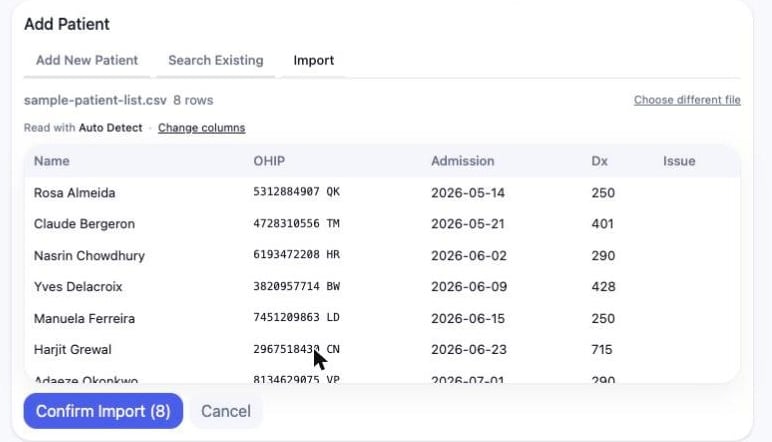772x442 pixels.
Task: Select the Yves Delacroix name cell
Action: tap(78, 286)
